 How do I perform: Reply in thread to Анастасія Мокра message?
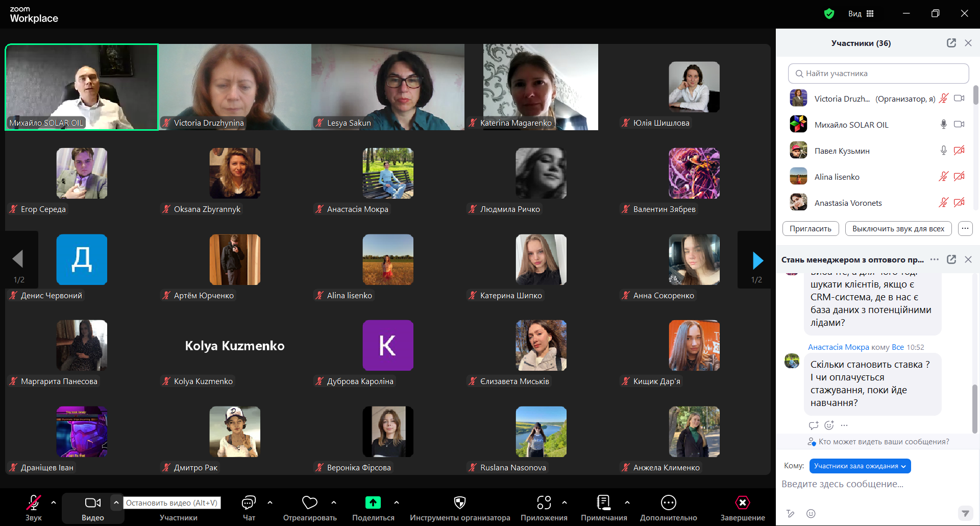tap(814, 425)
